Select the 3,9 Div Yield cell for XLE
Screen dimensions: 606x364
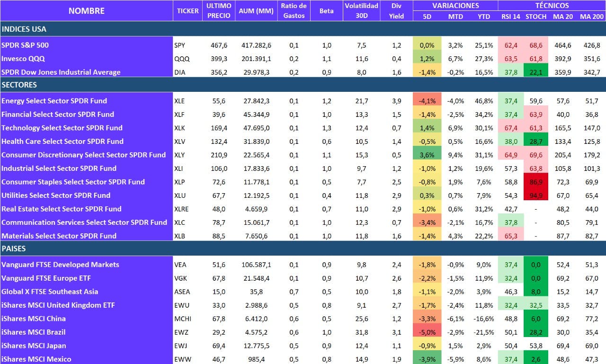[396, 100]
